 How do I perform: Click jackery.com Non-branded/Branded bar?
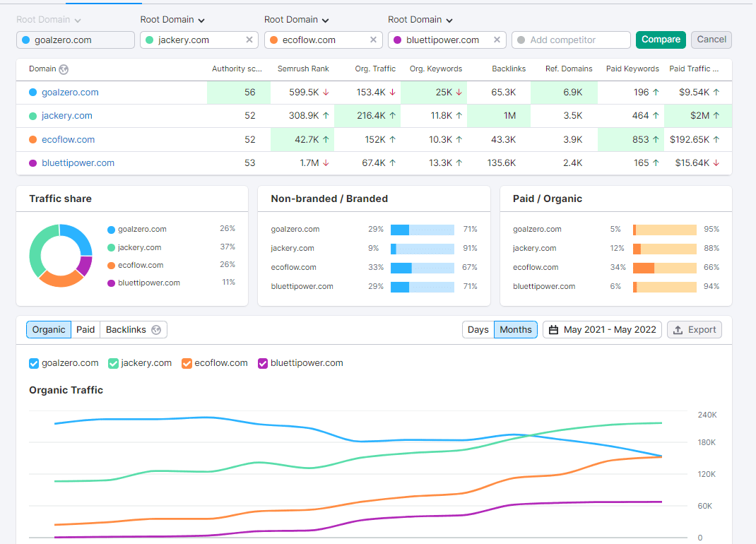(x=423, y=249)
